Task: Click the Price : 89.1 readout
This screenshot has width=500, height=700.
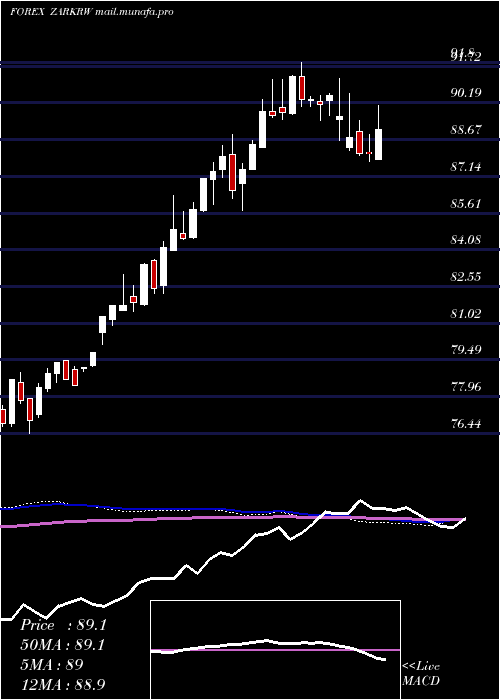Action: tap(63, 625)
